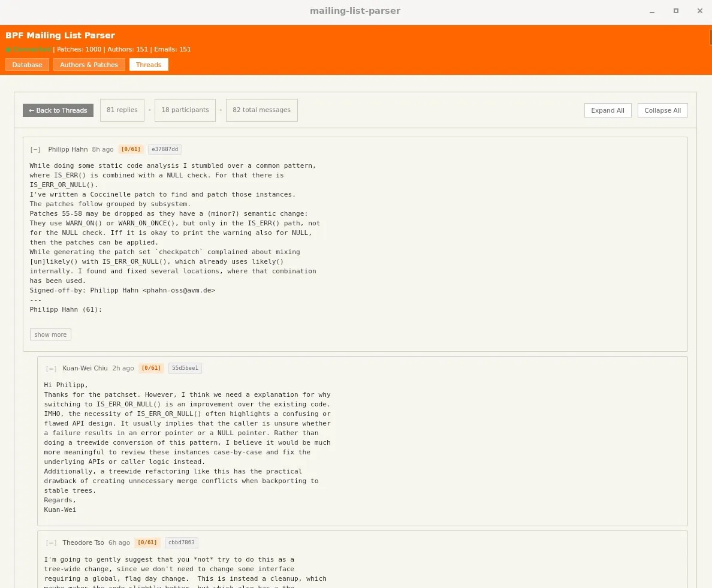This screenshot has height=588, width=712.
Task: Click the 18 participants counter
Action: tap(185, 110)
